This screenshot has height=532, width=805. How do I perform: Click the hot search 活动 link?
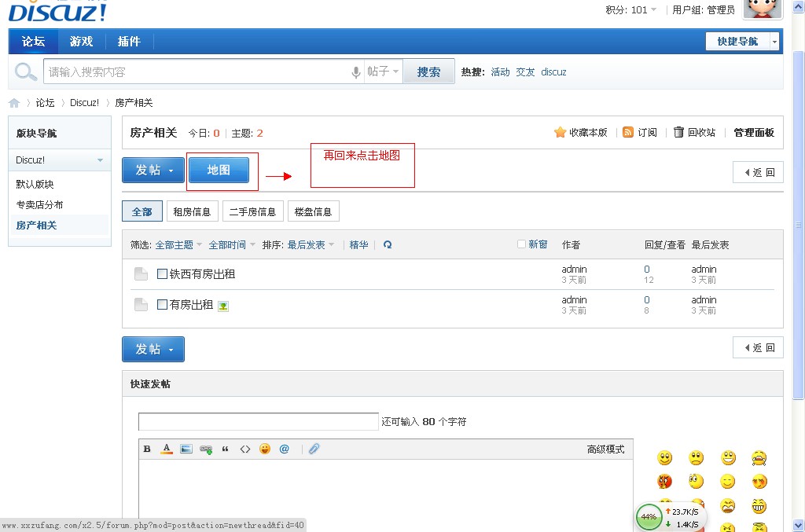click(x=500, y=72)
